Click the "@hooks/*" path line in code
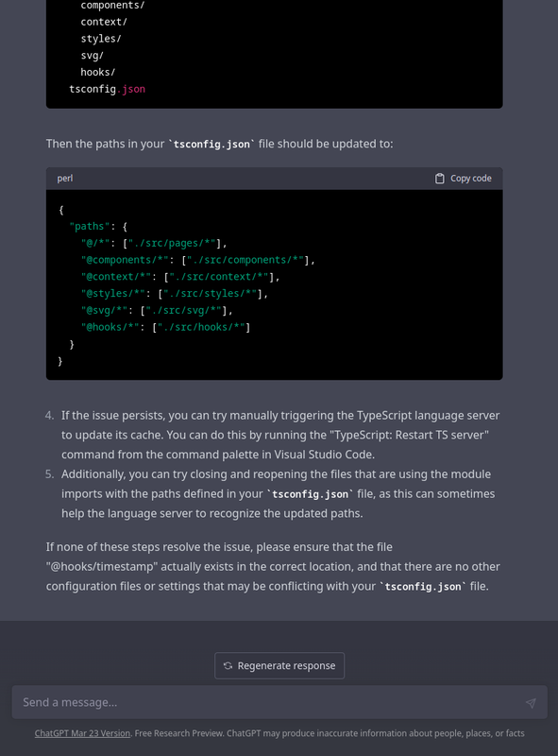 (x=165, y=327)
